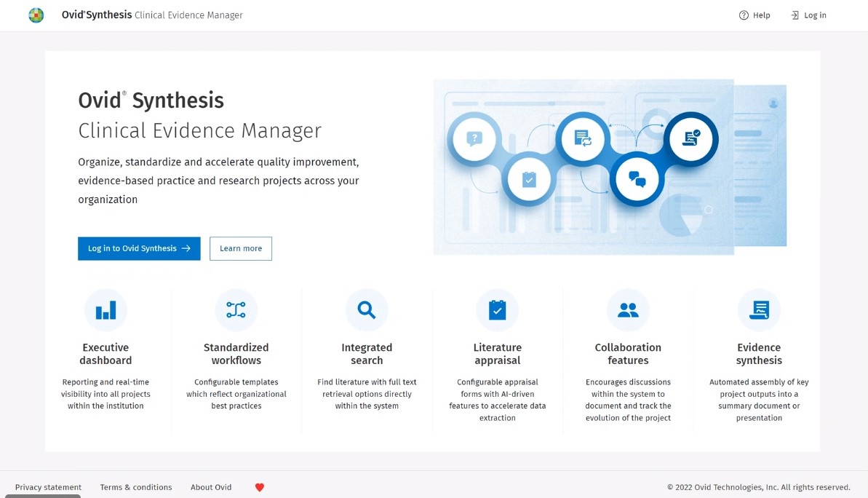The image size is (868, 498).
Task: Click the chat bubble circle in the illustration
Action: pos(637,178)
